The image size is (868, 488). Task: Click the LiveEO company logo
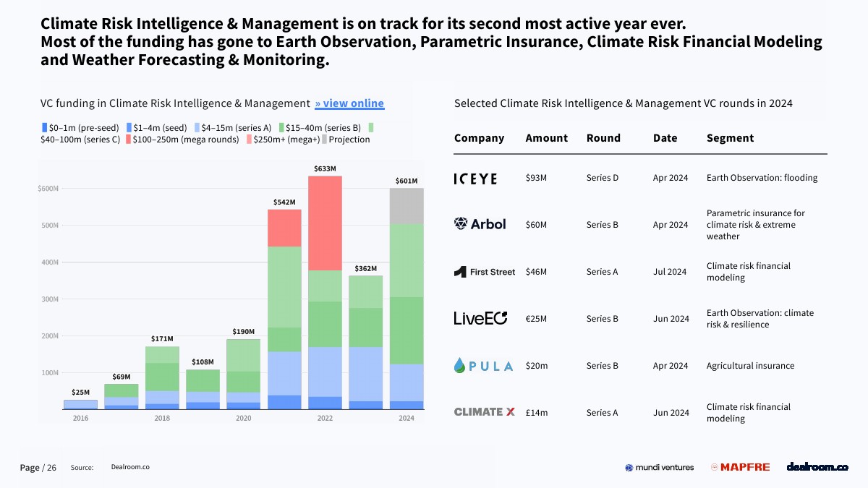pos(480,318)
